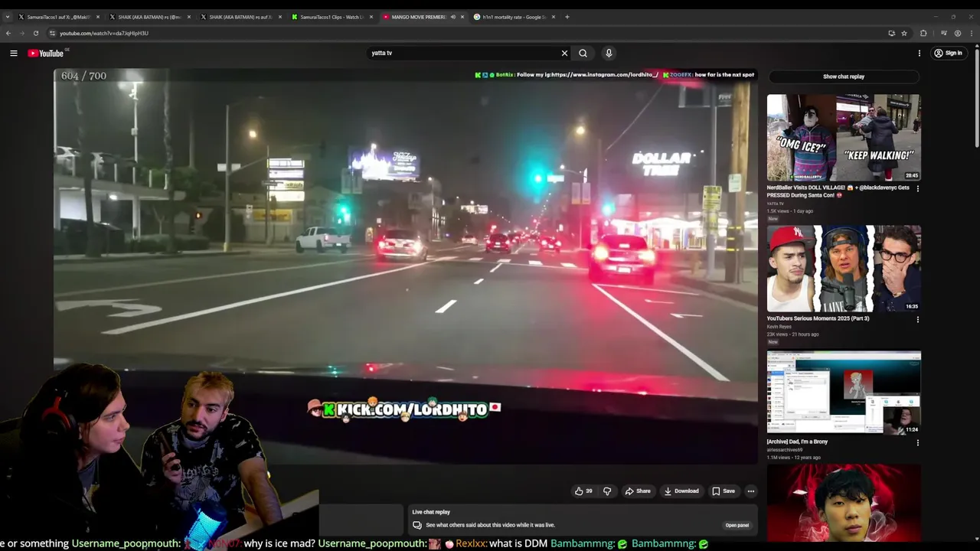The width and height of the screenshot is (980, 551).
Task: Like the video with thumbs up
Action: coord(584,491)
